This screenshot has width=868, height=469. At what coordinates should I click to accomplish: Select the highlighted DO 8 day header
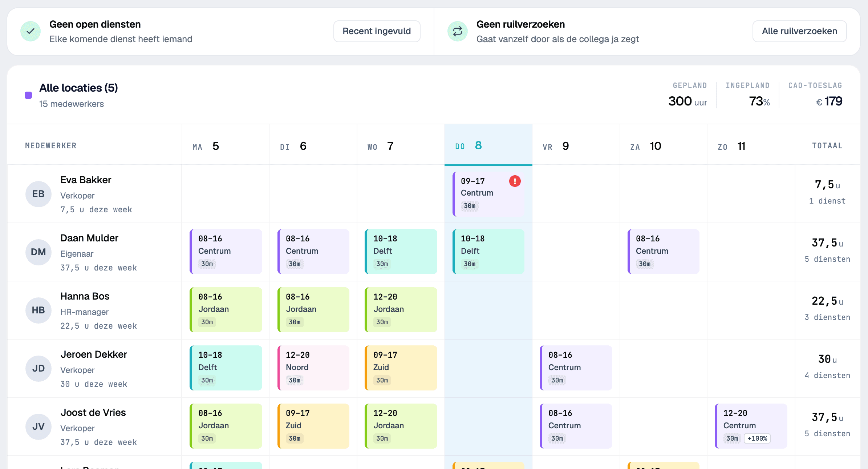pos(488,145)
